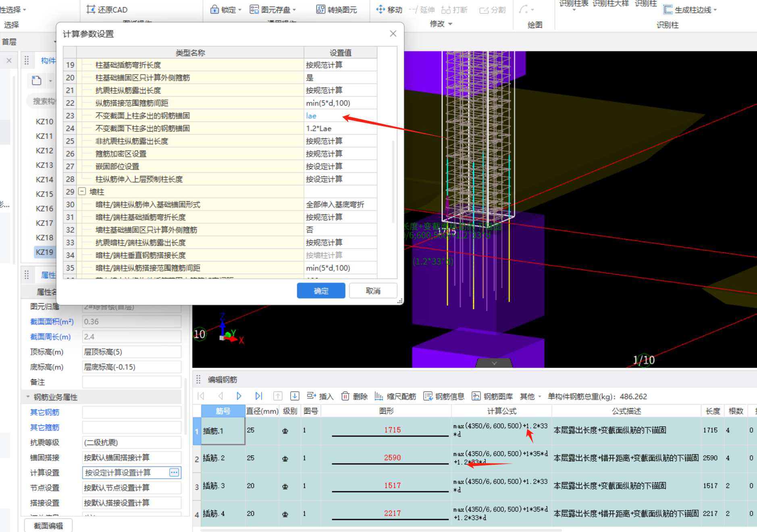Move rebar row down icon

295,396
